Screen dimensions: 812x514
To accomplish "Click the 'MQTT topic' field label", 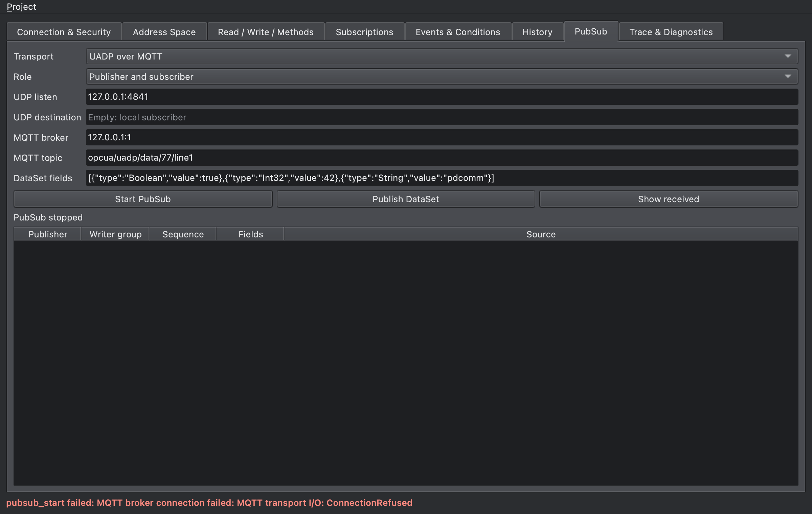I will click(38, 158).
